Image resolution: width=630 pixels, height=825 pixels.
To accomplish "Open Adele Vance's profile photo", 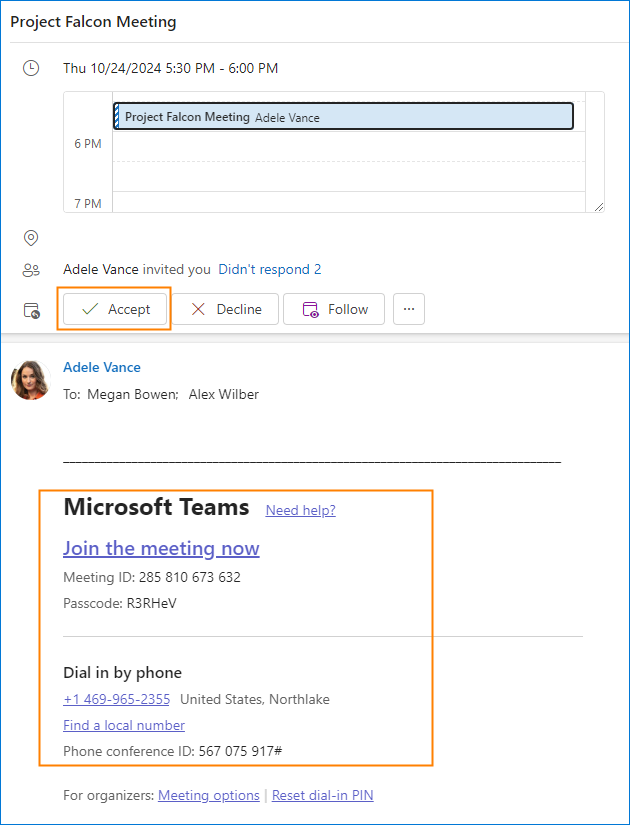I will (31, 380).
